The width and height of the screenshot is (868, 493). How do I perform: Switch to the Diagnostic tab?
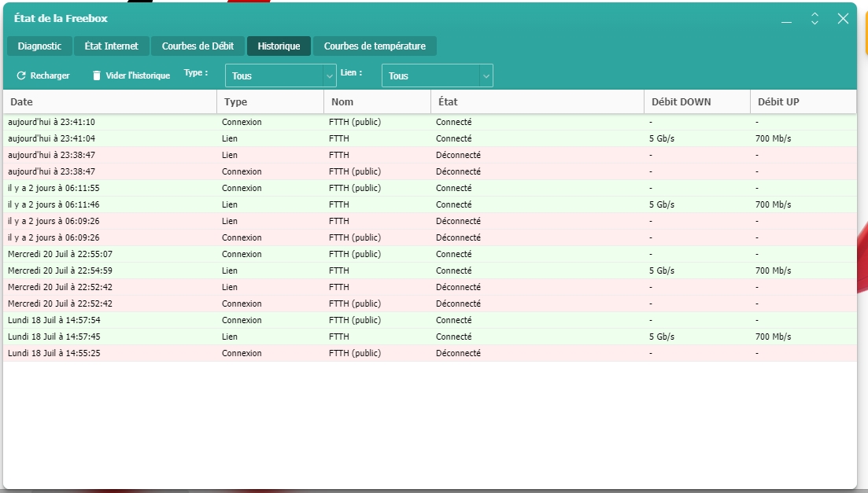pyautogui.click(x=39, y=46)
